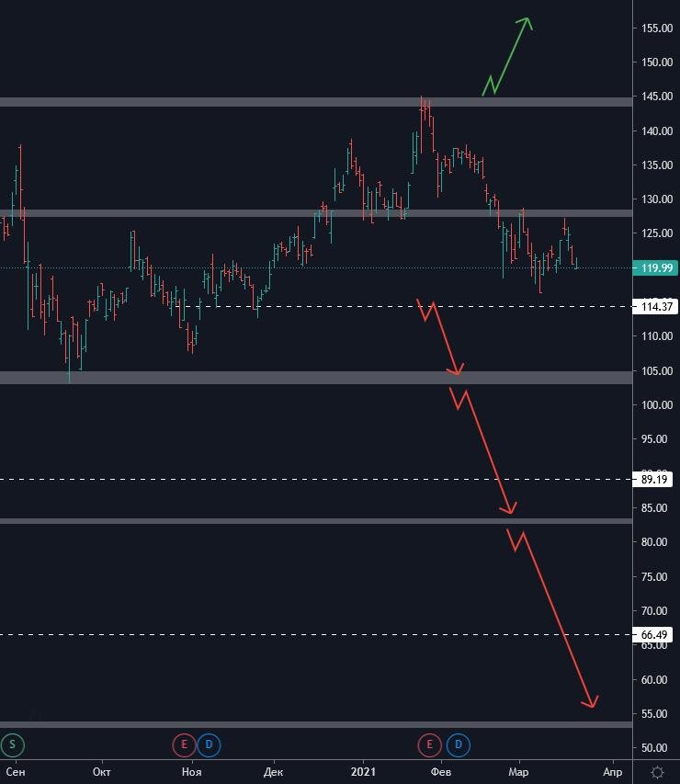Click the 100.00 price axis label
Viewport: 680px width, 784px height.
tap(657, 405)
